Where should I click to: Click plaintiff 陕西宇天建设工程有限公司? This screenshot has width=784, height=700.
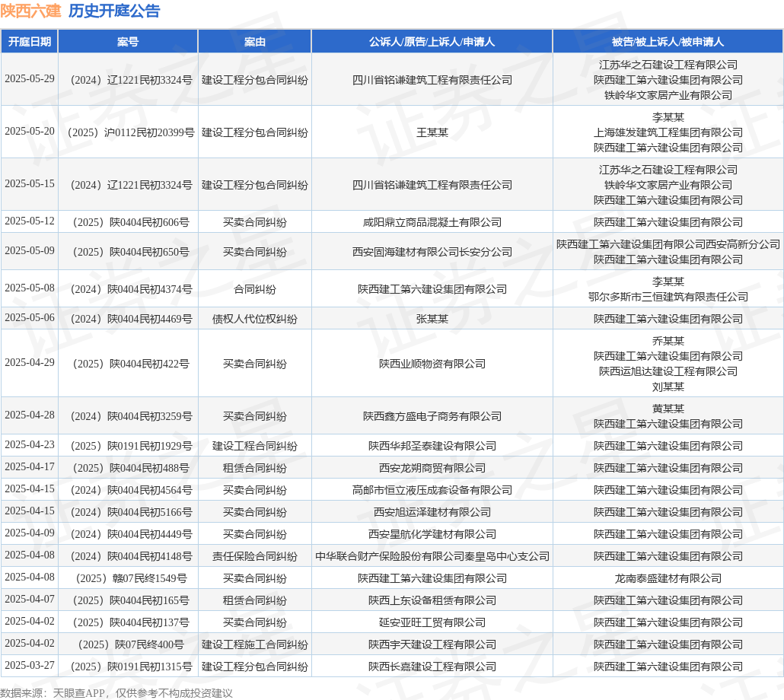(432, 644)
